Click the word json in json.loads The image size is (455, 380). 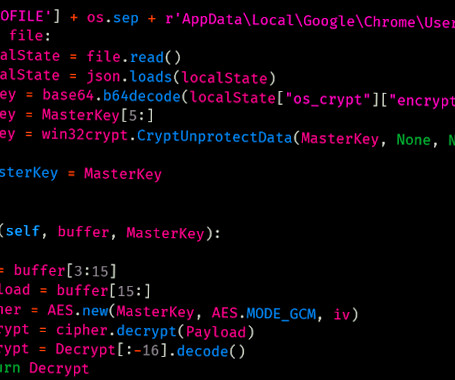coord(103,77)
